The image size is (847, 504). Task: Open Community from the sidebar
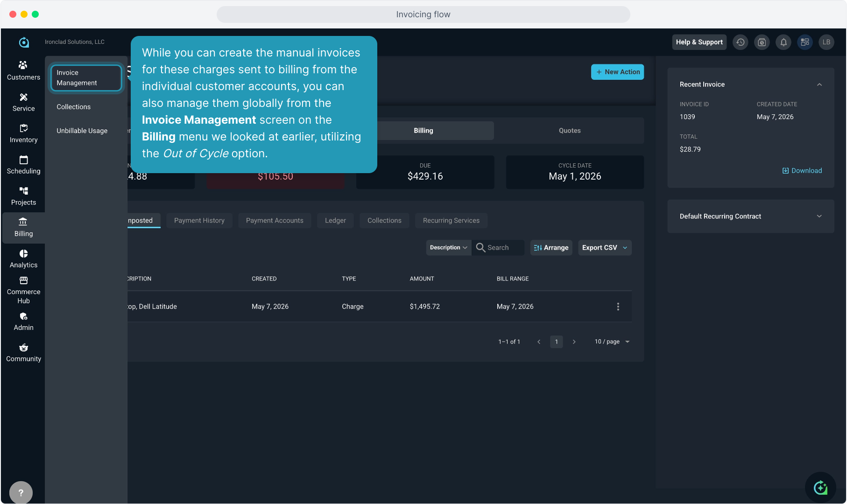pos(23,352)
